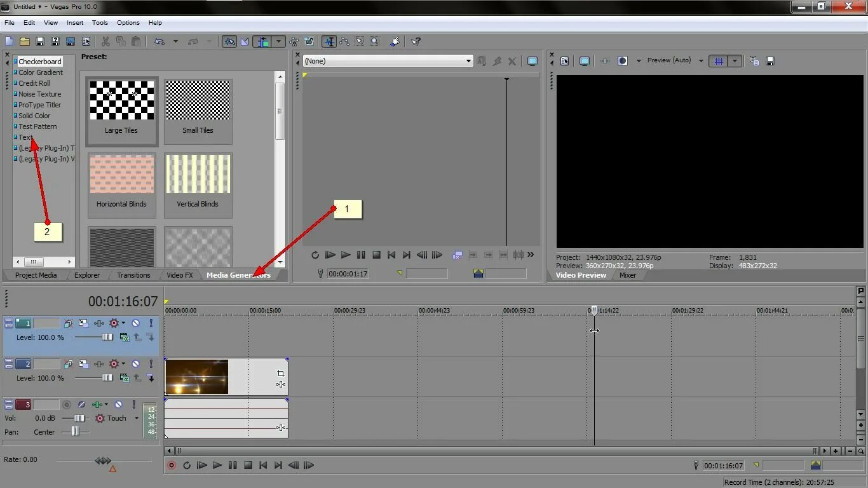
Task: Open overlays dropdown arrow beside grid button
Action: click(735, 61)
